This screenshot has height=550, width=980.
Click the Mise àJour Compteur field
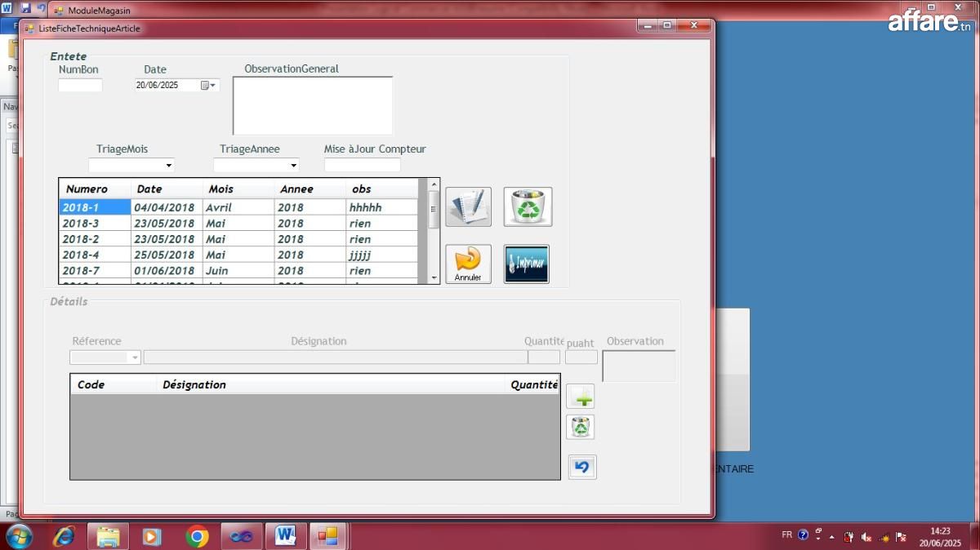click(363, 165)
